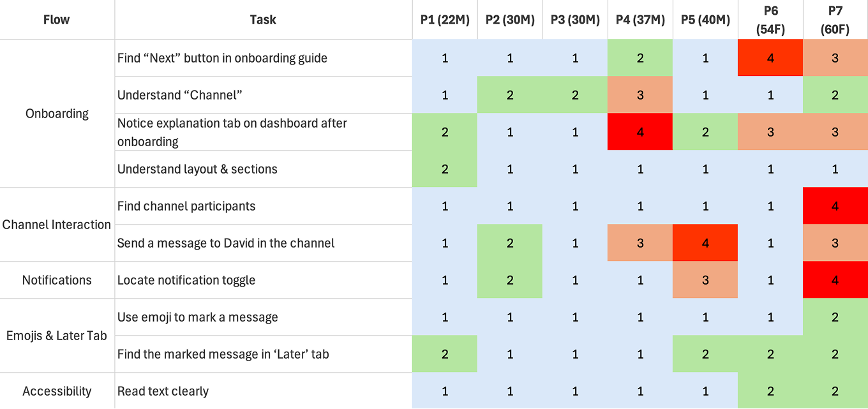Image resolution: width=868 pixels, height=409 pixels.
Task: Select red P5 cell in Send a message row
Action: pos(705,243)
